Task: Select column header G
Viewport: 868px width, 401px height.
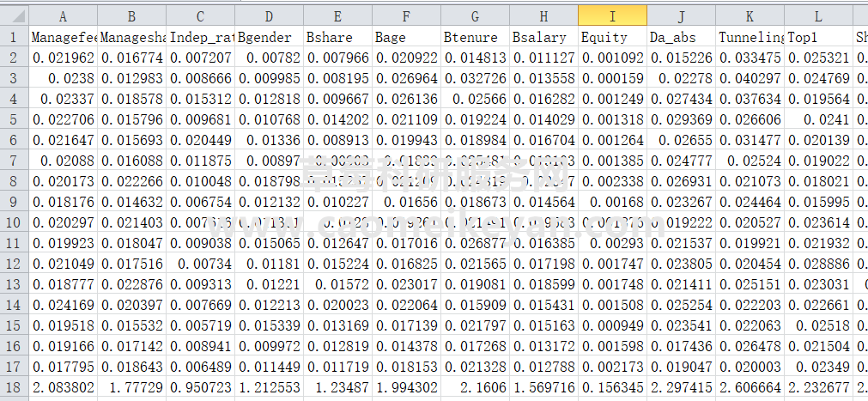Action: pyautogui.click(x=475, y=16)
